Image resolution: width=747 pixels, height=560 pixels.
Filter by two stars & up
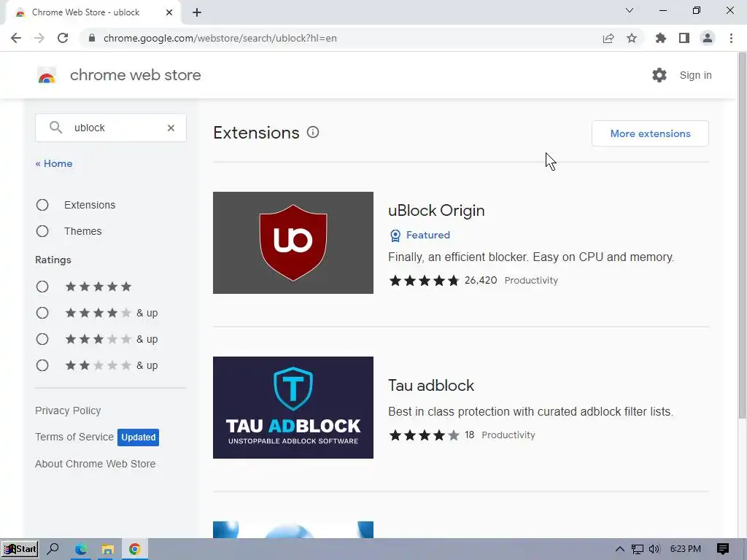coord(42,365)
